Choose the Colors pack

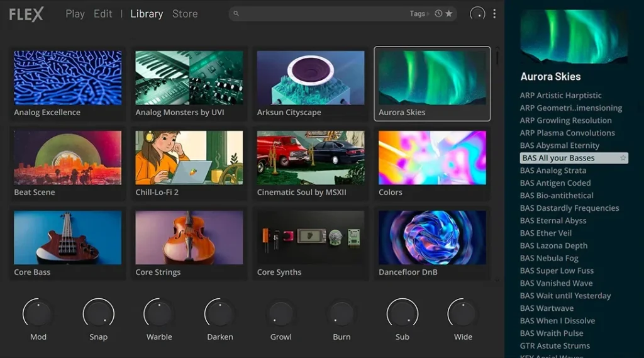click(432, 164)
